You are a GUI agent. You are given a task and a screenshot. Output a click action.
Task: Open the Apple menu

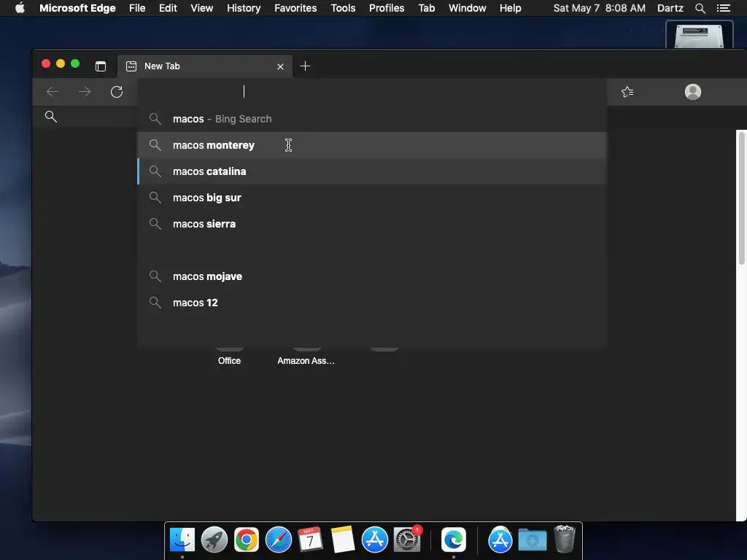[20, 8]
